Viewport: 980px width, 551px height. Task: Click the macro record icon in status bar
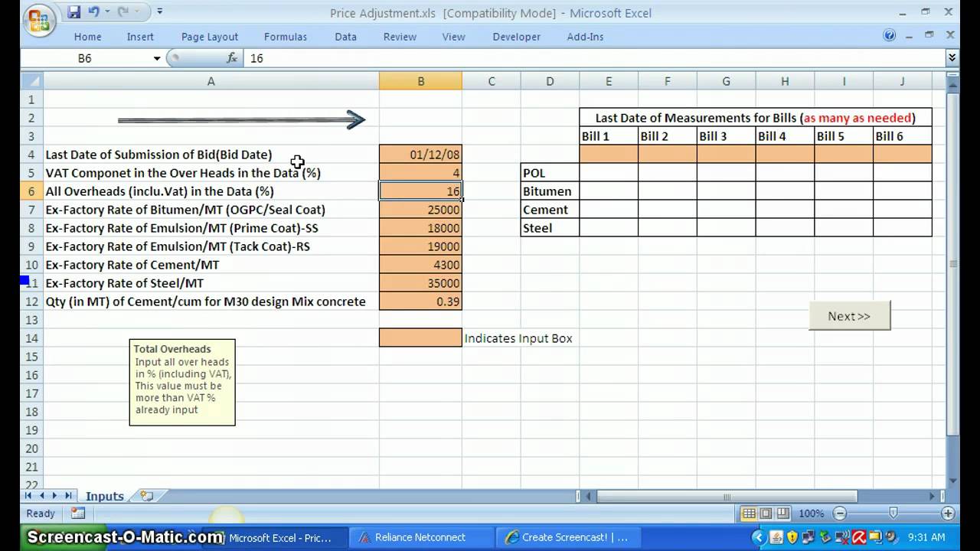78,514
